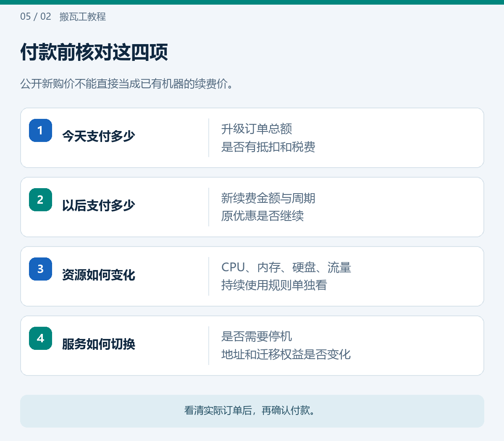Select the heading 资源如何变化
The height and width of the screenshot is (441, 504).
tap(99, 275)
